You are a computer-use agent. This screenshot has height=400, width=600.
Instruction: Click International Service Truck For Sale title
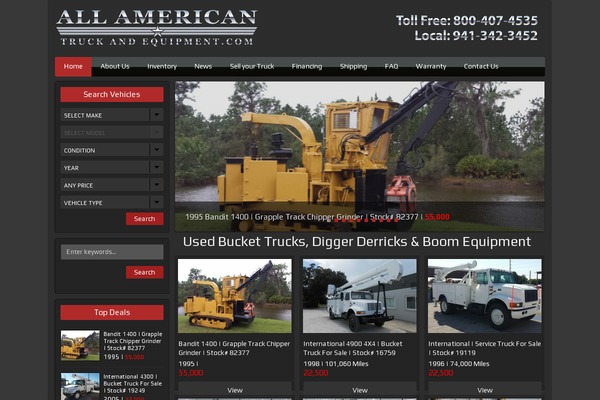pyautogui.click(x=484, y=348)
